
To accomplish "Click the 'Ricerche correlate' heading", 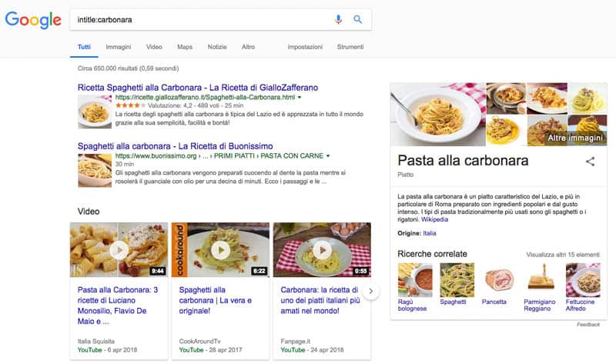I will point(432,254).
